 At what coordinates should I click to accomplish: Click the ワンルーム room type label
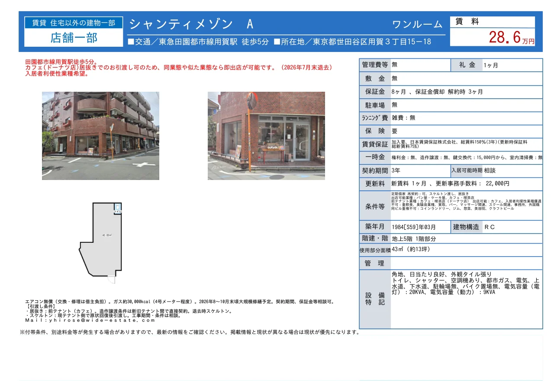417,25
